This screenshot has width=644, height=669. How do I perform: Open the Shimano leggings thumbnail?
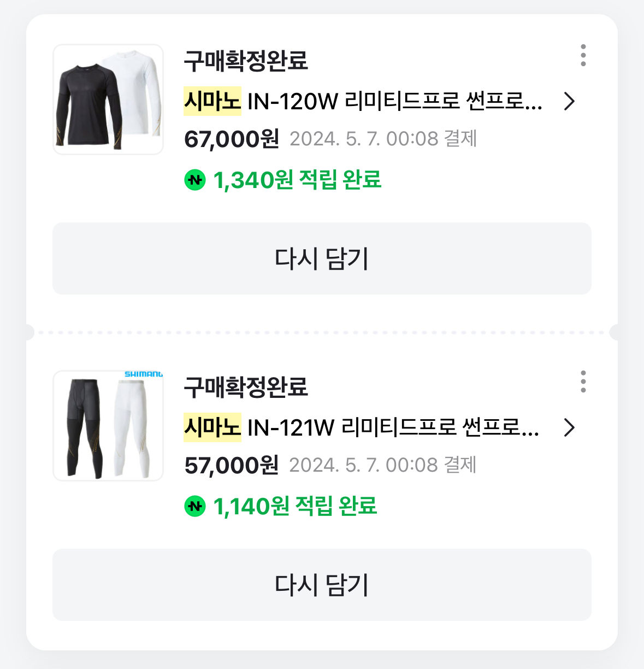pos(108,426)
